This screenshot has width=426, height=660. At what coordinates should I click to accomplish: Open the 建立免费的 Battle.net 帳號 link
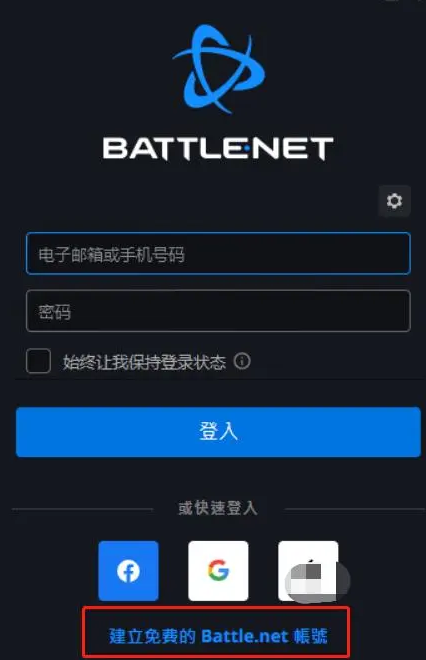pyautogui.click(x=218, y=636)
